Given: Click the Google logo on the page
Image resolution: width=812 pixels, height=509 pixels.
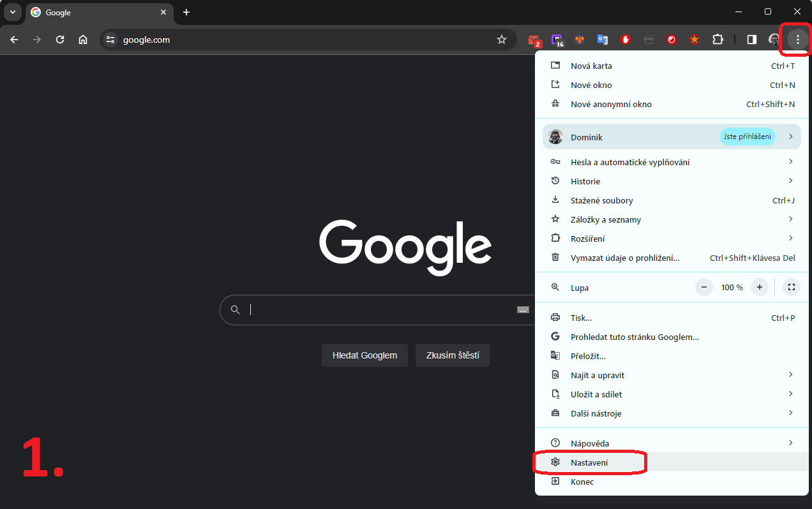Looking at the screenshot, I should click(x=405, y=247).
